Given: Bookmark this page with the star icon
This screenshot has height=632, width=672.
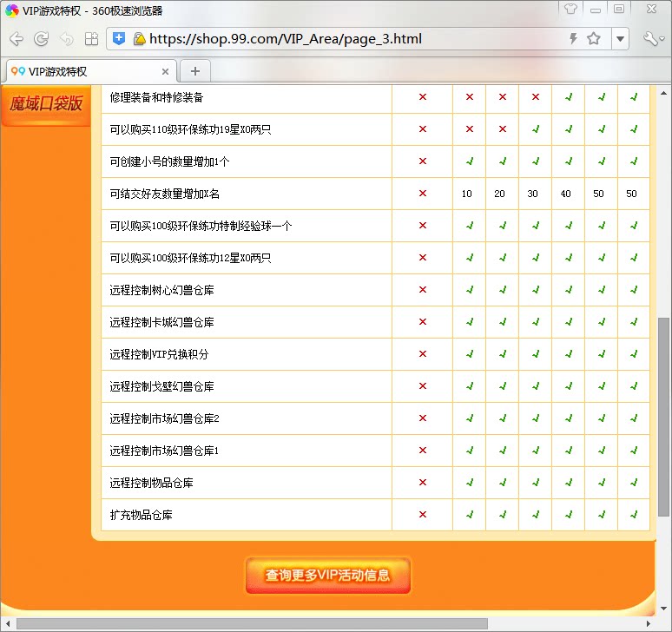Looking at the screenshot, I should pos(594,39).
